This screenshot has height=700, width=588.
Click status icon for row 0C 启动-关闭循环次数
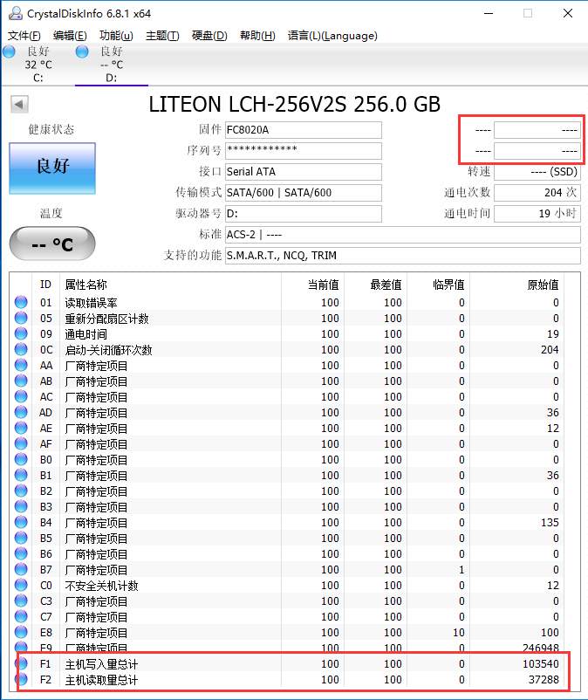21,349
